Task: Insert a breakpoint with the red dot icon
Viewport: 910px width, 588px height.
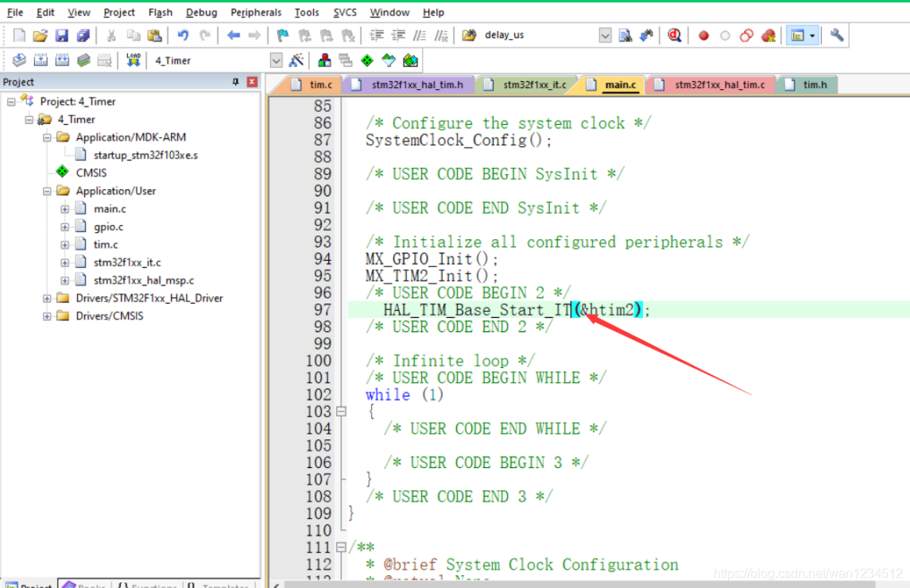Action: coord(703,36)
